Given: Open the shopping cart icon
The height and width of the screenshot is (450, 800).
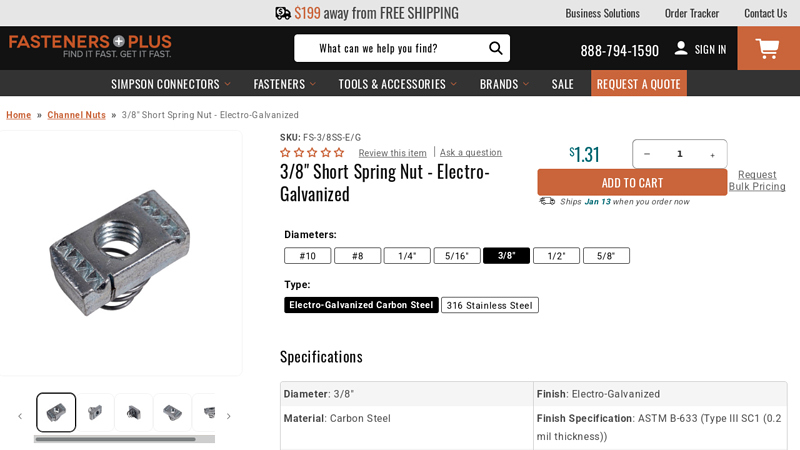Looking at the screenshot, I should [x=768, y=48].
